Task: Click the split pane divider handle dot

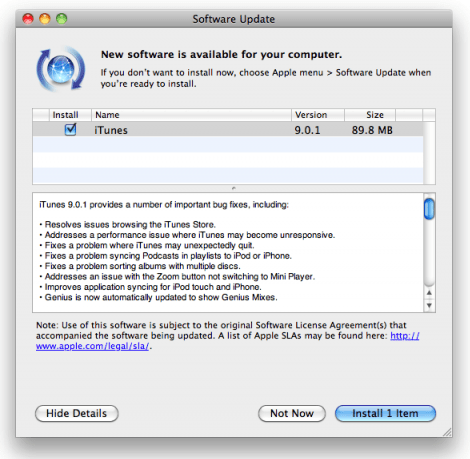Action: coord(234,188)
